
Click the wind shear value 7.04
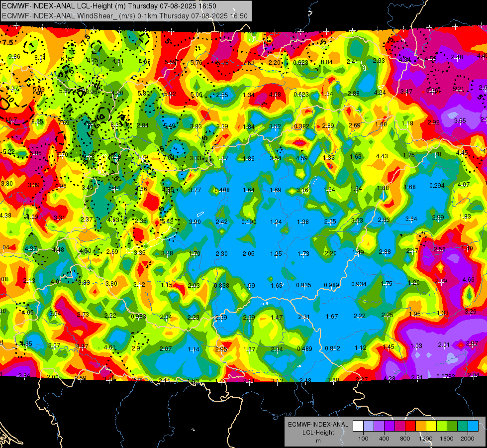coord(169,158)
